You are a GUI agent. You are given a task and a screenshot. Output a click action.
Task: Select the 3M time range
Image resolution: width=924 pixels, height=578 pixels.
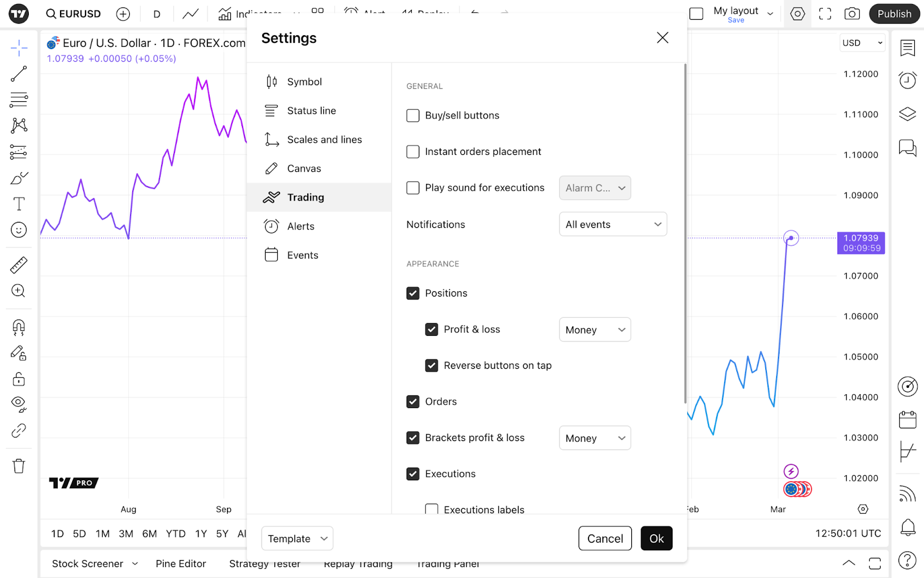(x=126, y=533)
